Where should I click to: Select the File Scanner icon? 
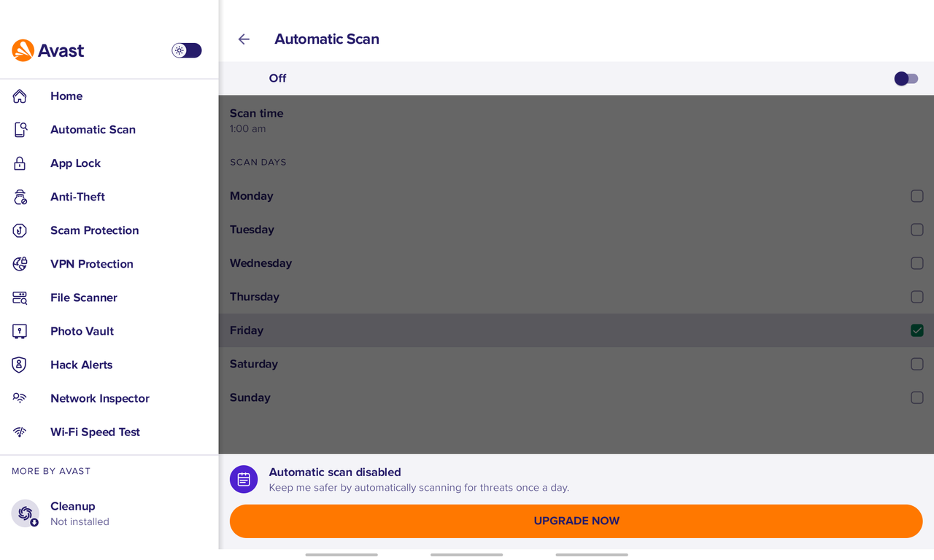coord(20,297)
